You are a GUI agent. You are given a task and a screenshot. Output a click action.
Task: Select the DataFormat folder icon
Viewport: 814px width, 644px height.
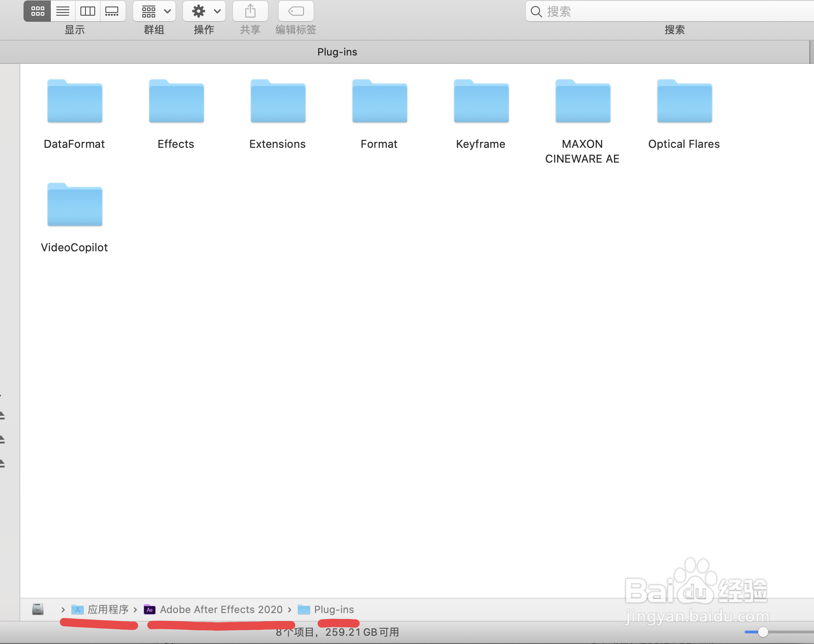(75, 101)
